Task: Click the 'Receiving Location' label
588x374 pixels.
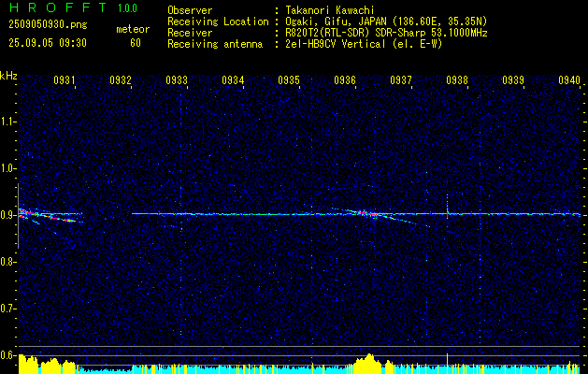Action: point(218,22)
